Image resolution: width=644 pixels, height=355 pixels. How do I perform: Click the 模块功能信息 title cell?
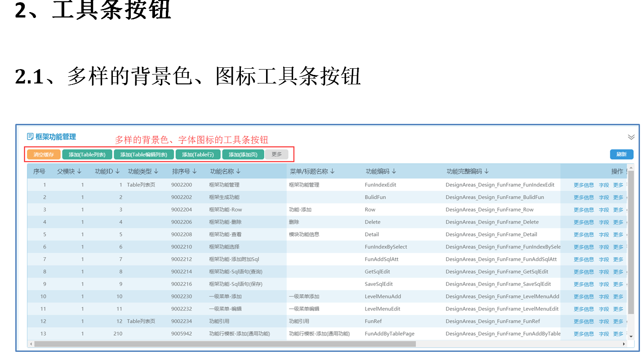point(304,234)
